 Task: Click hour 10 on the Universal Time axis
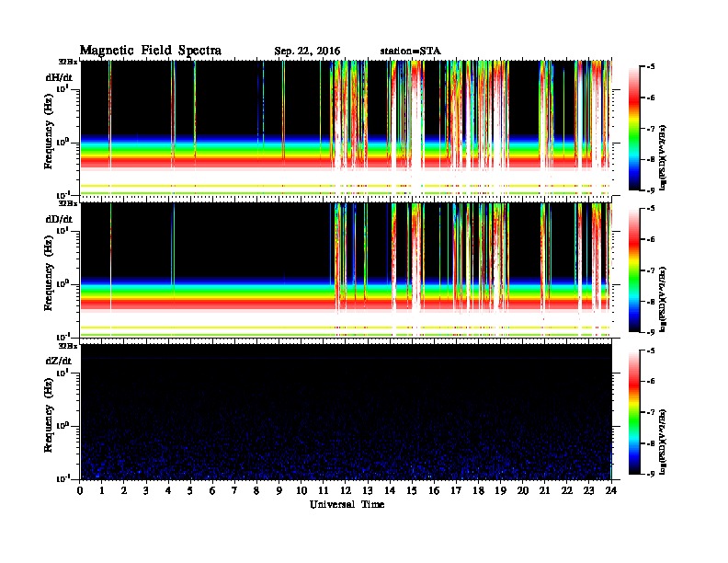(301, 491)
